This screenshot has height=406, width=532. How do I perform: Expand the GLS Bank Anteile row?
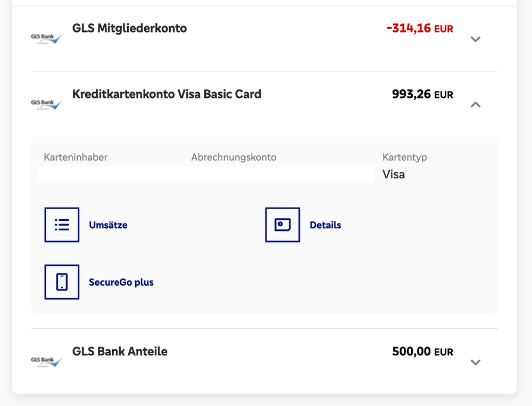[475, 362]
